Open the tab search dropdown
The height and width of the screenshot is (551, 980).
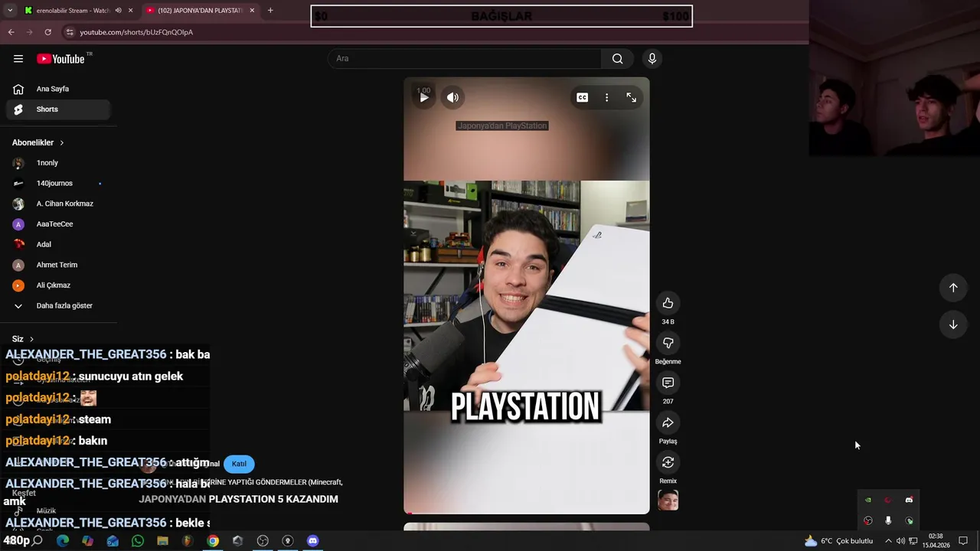point(10,11)
